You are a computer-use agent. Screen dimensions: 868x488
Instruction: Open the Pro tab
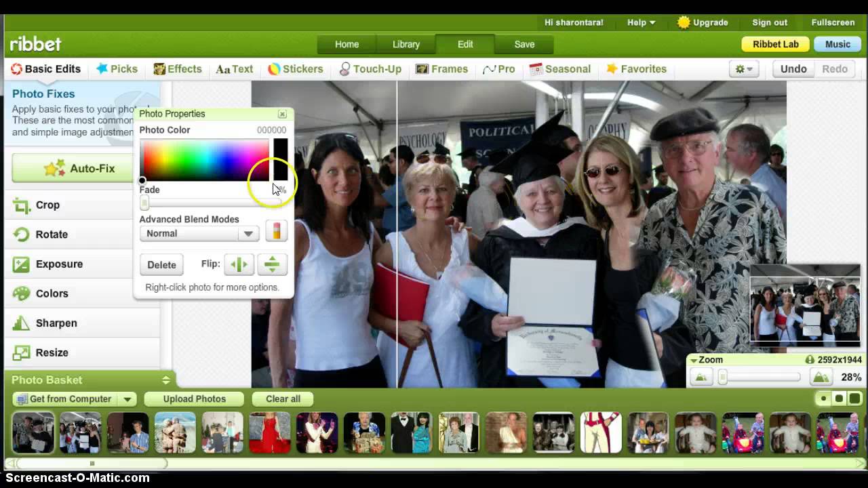(x=498, y=69)
